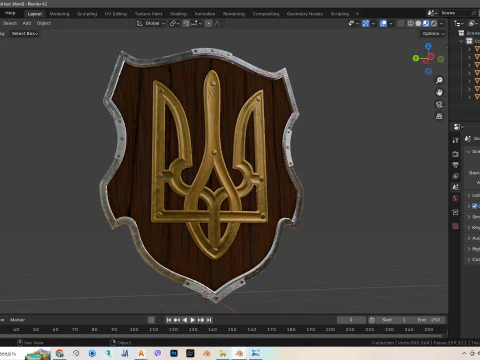Open Select Box tool dropdown
This screenshot has height=360, width=480.
25,34
